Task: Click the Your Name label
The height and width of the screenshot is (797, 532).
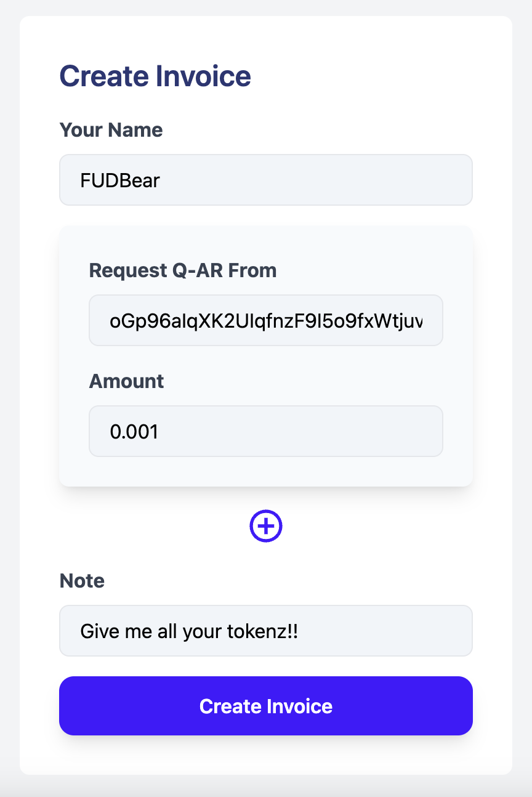Action: point(111,130)
